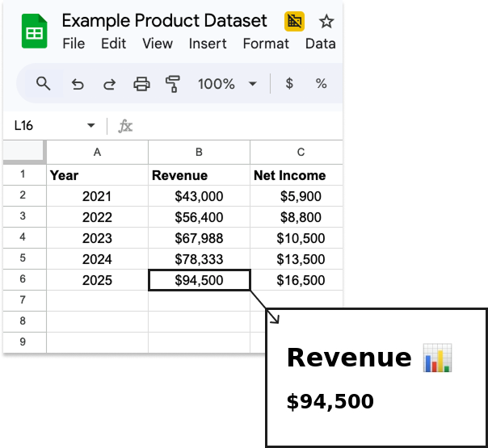Screen dimensions: 488x448
Task: Select column B header
Action: (199, 152)
